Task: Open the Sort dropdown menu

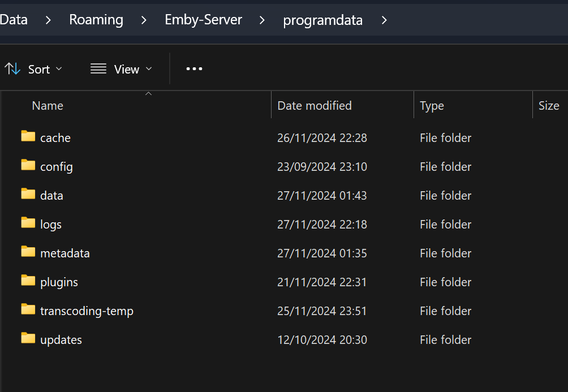Action: click(33, 69)
